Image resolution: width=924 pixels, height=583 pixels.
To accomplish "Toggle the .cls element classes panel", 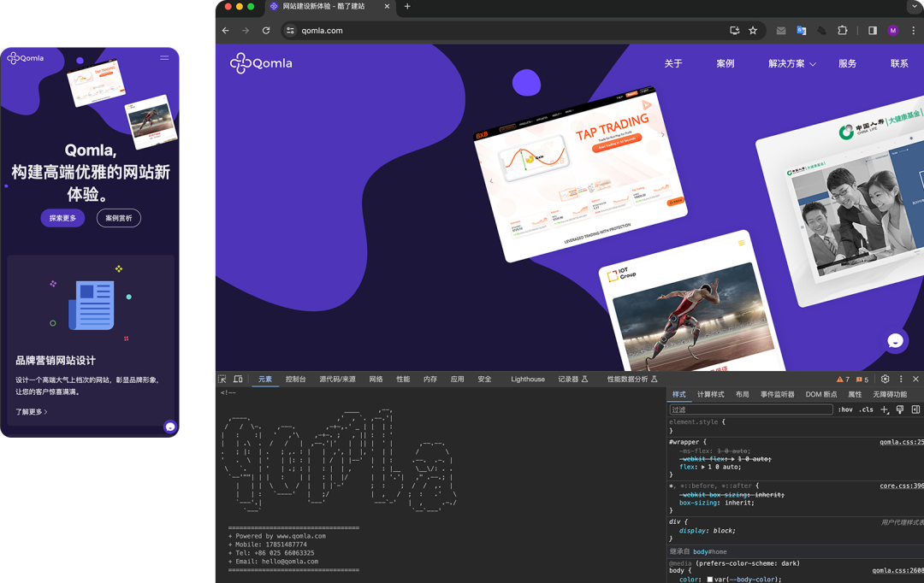I will coord(867,409).
